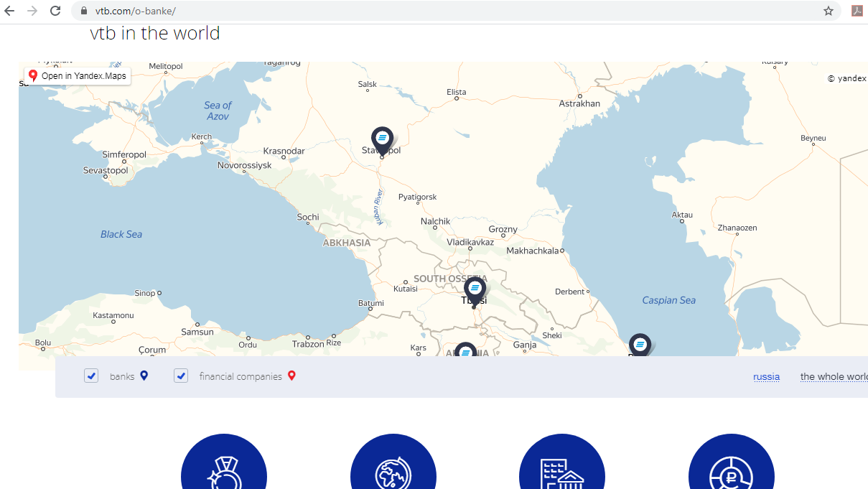This screenshot has width=868, height=489.
Task: Switch map view to the whole world
Action: pos(834,376)
